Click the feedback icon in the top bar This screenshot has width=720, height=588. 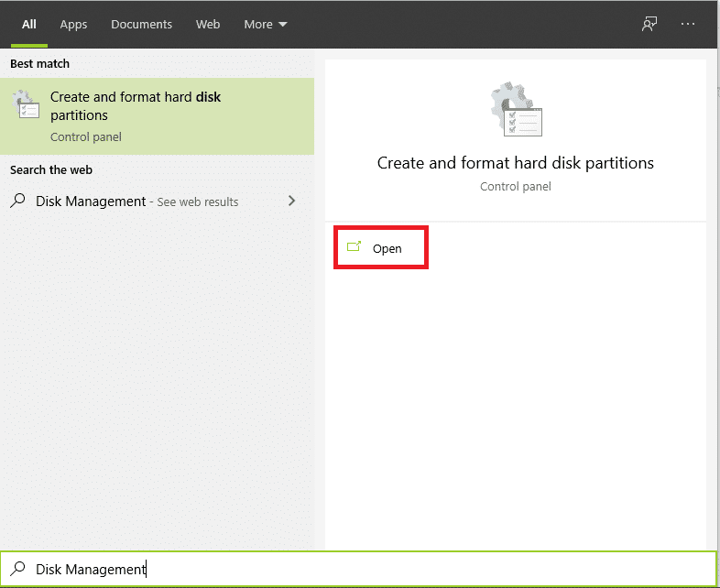649,25
